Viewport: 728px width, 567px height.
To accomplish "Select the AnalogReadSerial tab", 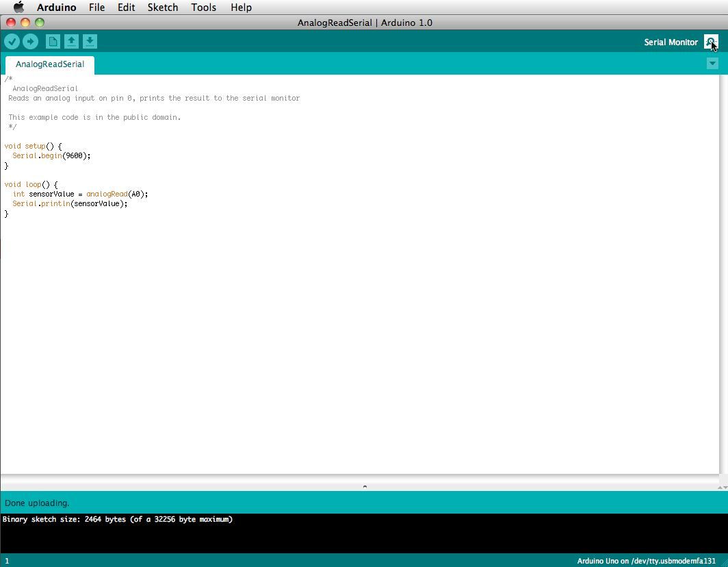I will (50, 64).
